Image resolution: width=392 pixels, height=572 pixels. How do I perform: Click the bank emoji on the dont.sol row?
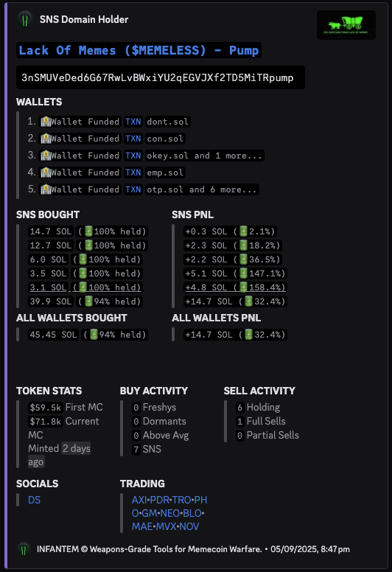click(46, 122)
